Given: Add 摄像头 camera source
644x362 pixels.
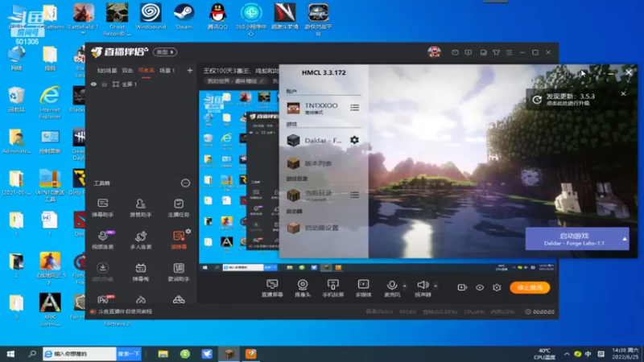Looking at the screenshot, I should [303, 288].
